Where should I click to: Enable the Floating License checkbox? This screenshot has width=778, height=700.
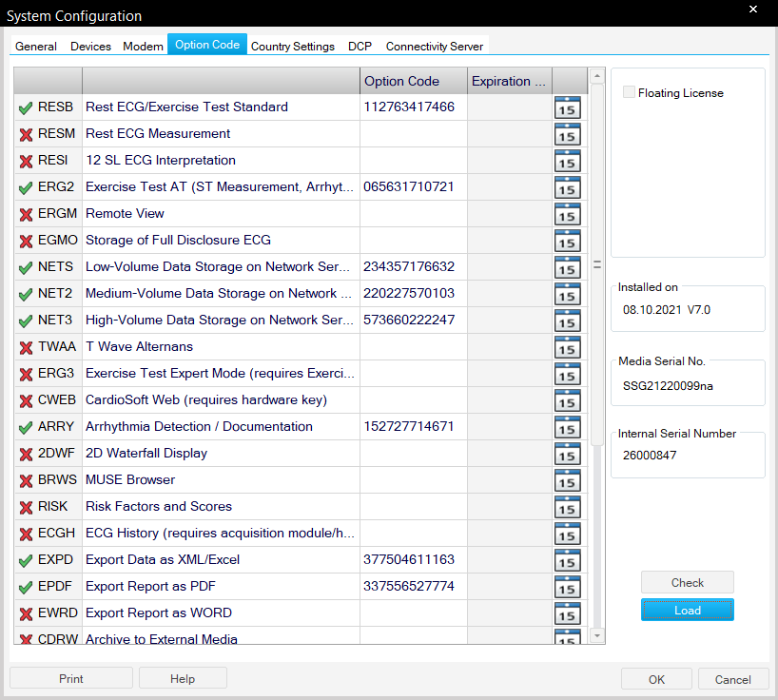pos(629,92)
